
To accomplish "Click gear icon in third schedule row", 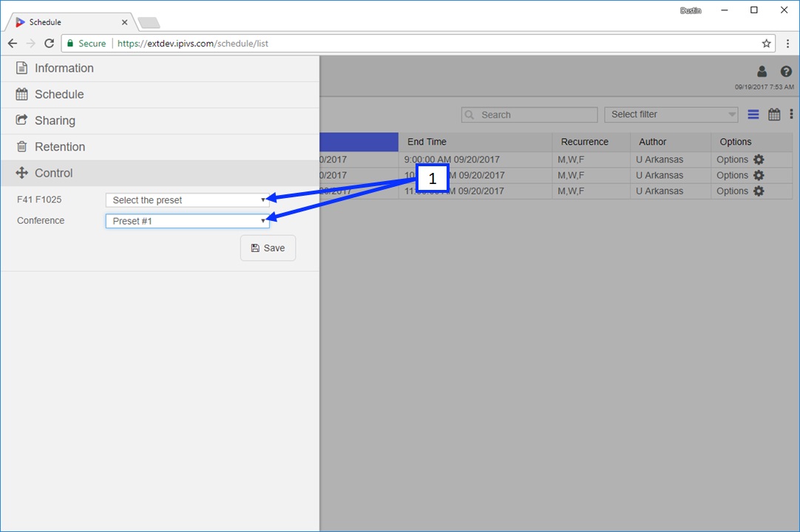I will (759, 191).
